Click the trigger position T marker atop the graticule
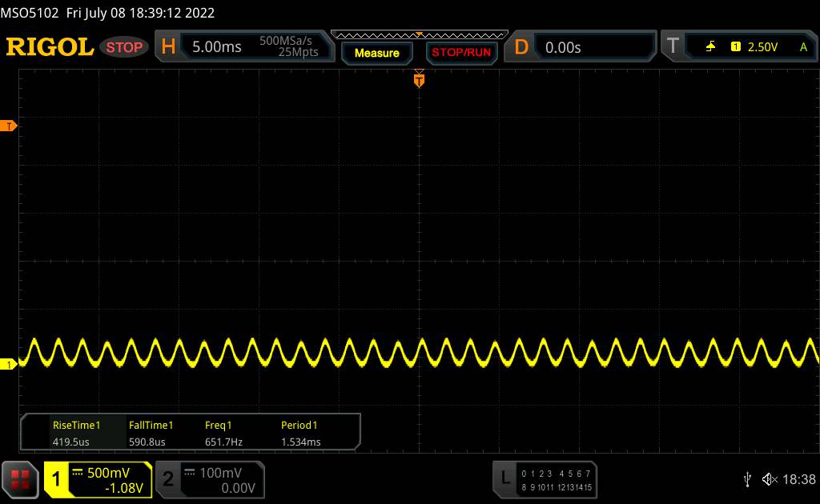 point(419,79)
